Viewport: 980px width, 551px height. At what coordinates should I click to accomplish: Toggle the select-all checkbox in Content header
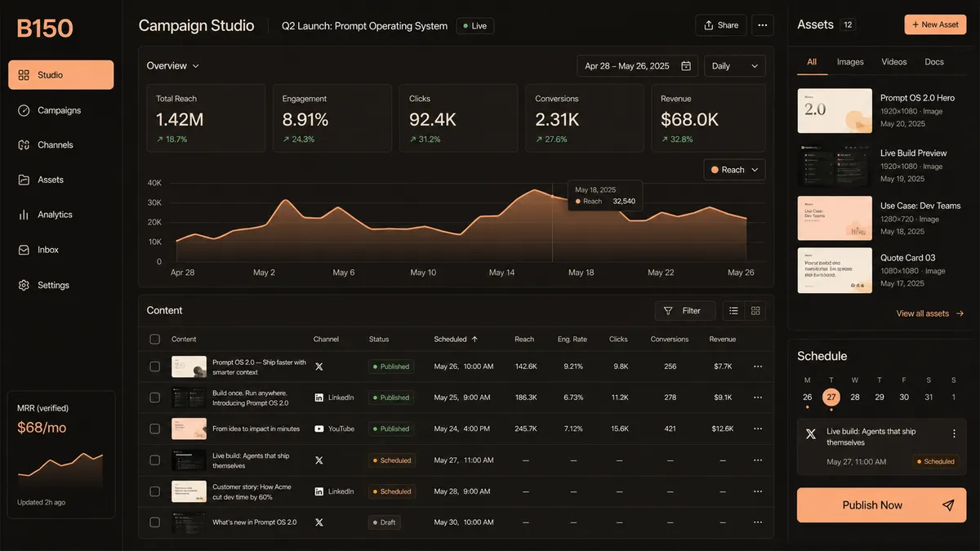(x=155, y=339)
